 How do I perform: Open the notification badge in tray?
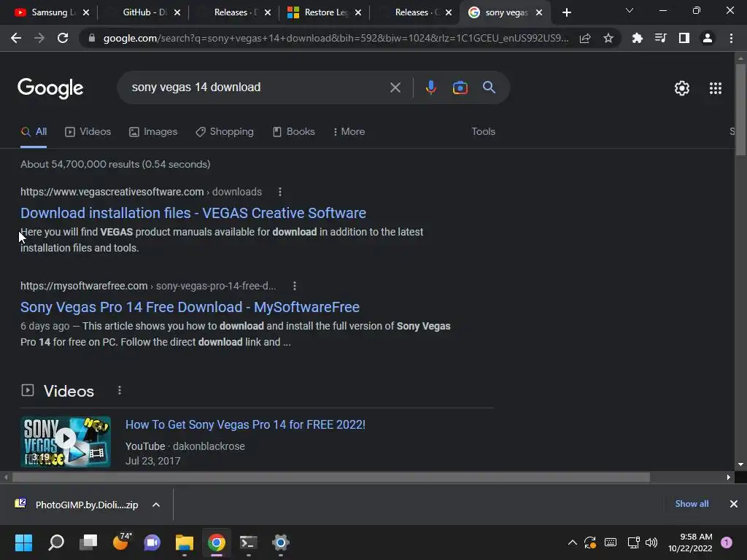tap(726, 542)
